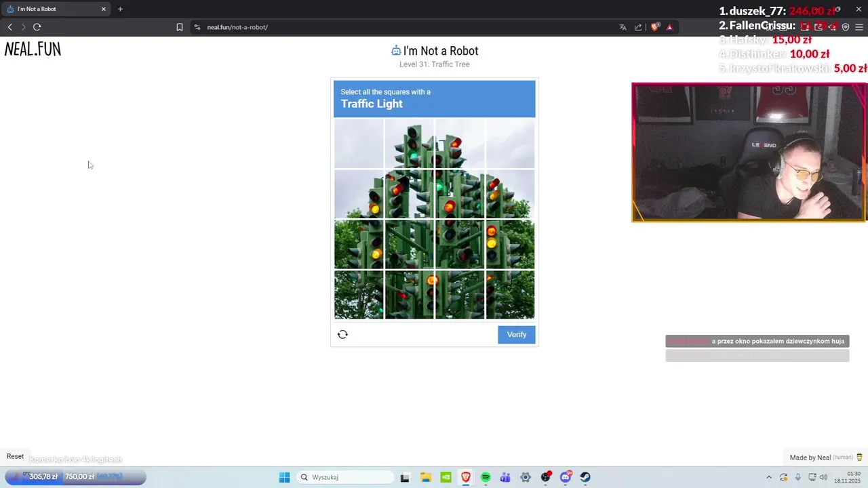This screenshot has height=488, width=868.
Task: Select top row first column sky tile
Action: click(x=359, y=144)
